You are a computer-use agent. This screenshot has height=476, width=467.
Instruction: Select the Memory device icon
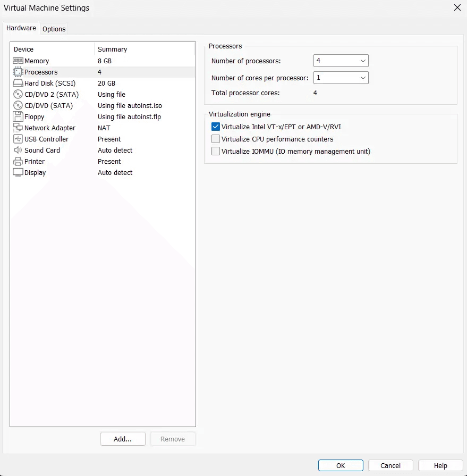point(18,61)
